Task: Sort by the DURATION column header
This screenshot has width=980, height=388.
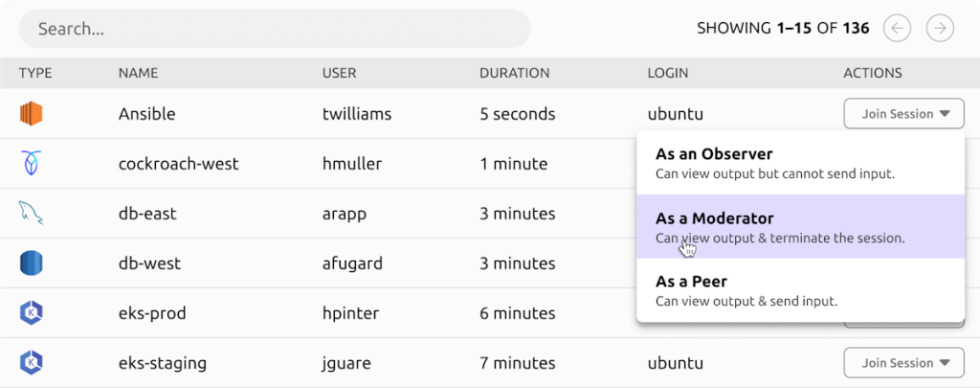Action: [514, 73]
